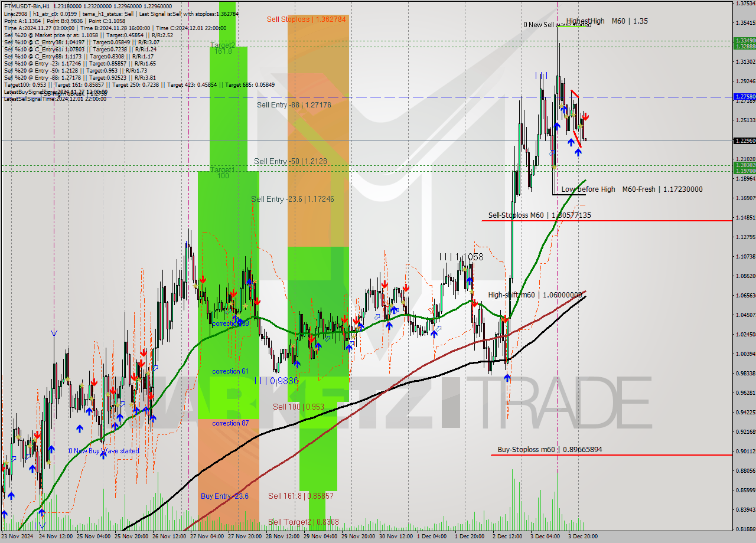Screen dimensions: 756x543
Task: Click the 'correction 38' label
Action: pos(230,324)
